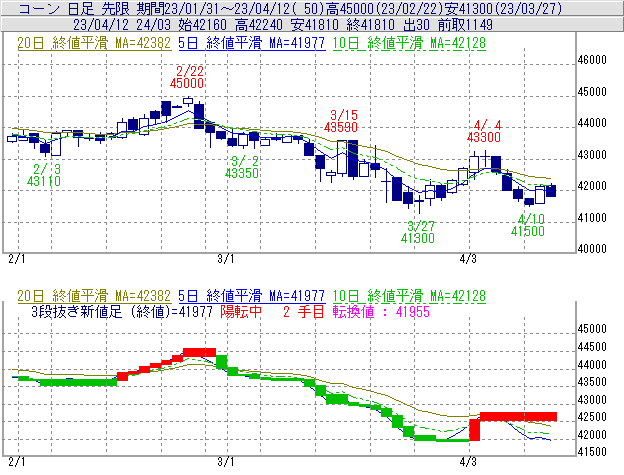Click the 3/2 43350 low annotation
The width and height of the screenshot is (624, 475).
(242, 167)
